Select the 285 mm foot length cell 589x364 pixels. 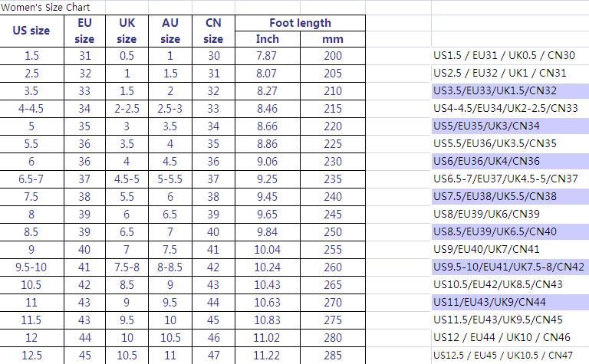click(333, 356)
